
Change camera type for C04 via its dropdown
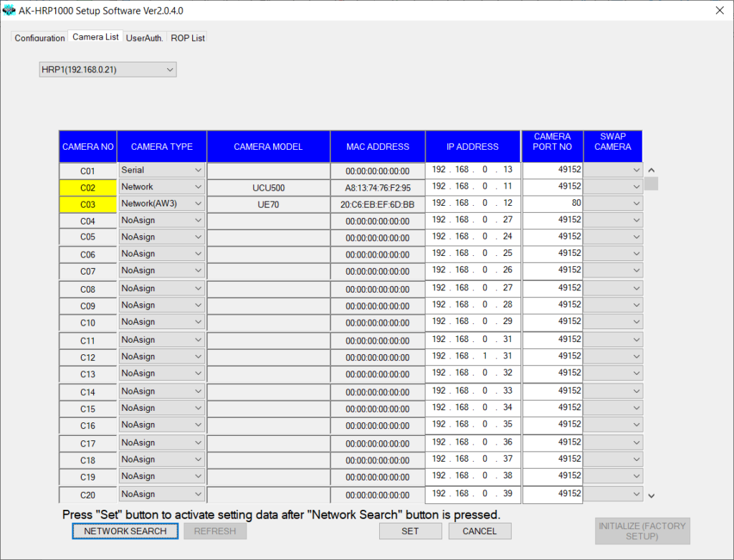pyautogui.click(x=199, y=220)
